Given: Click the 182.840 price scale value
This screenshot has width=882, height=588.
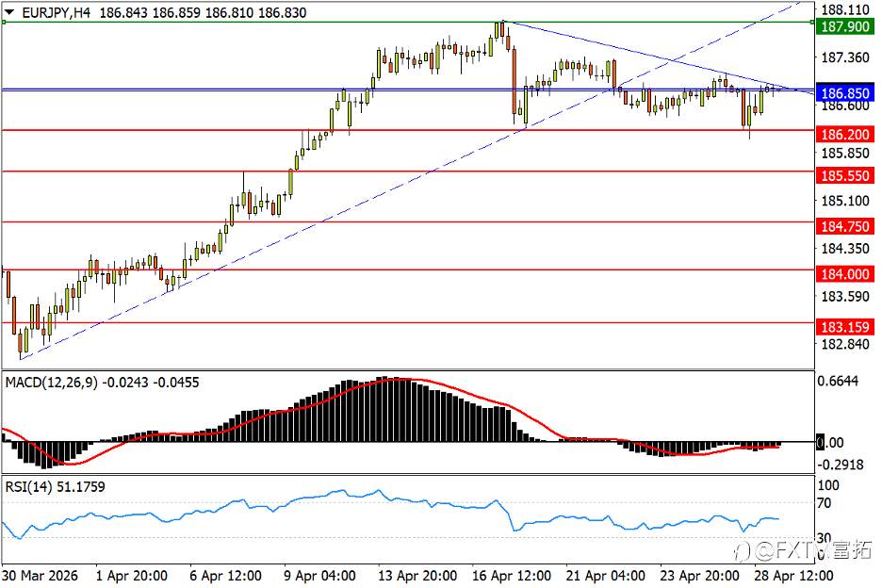Looking at the screenshot, I should [845, 344].
